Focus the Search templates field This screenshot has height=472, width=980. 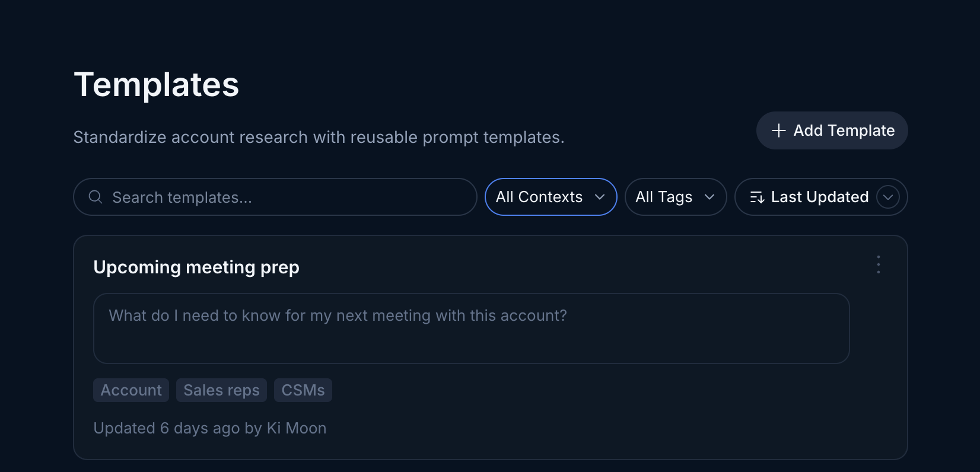coord(275,197)
